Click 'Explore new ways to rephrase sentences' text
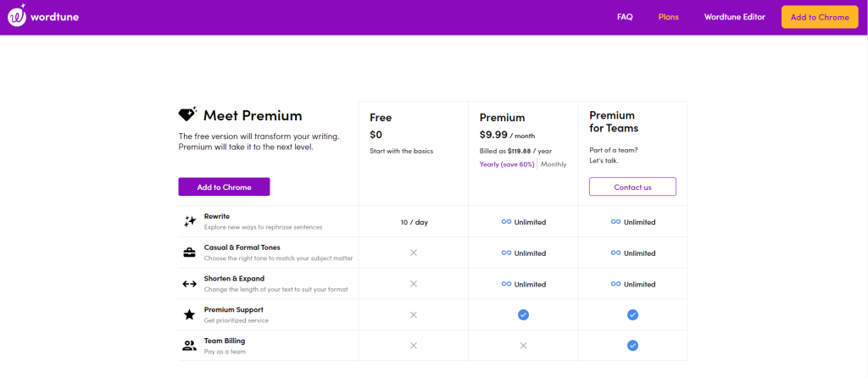 263,227
